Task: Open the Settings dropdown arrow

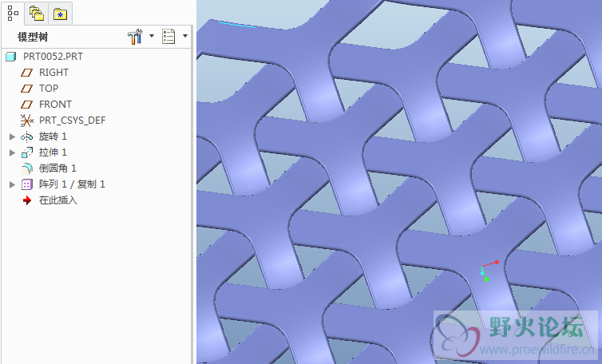Action: tap(151, 36)
